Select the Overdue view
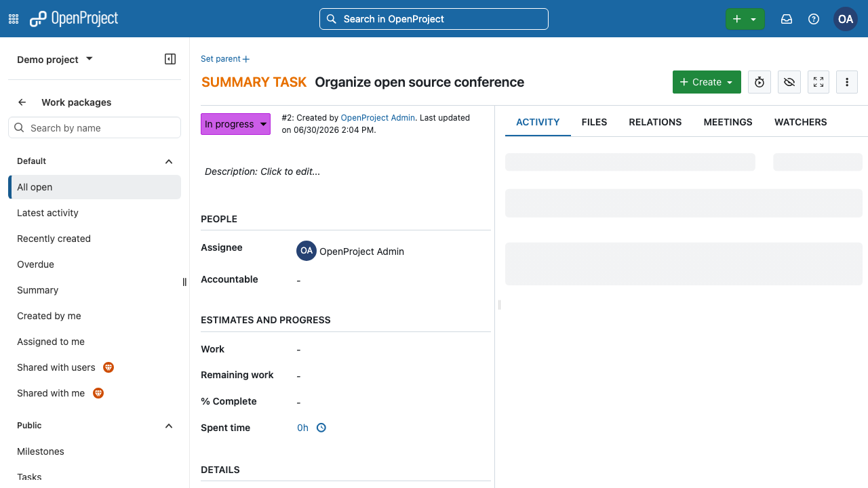This screenshot has height=488, width=868. [94, 264]
